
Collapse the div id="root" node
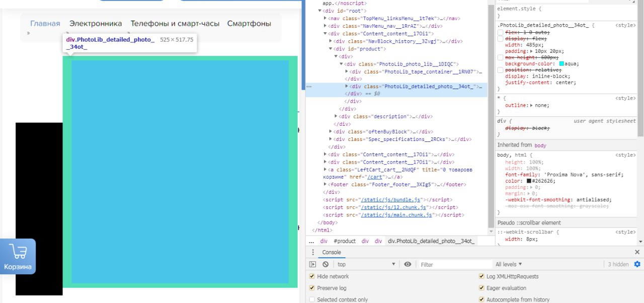[x=320, y=11]
